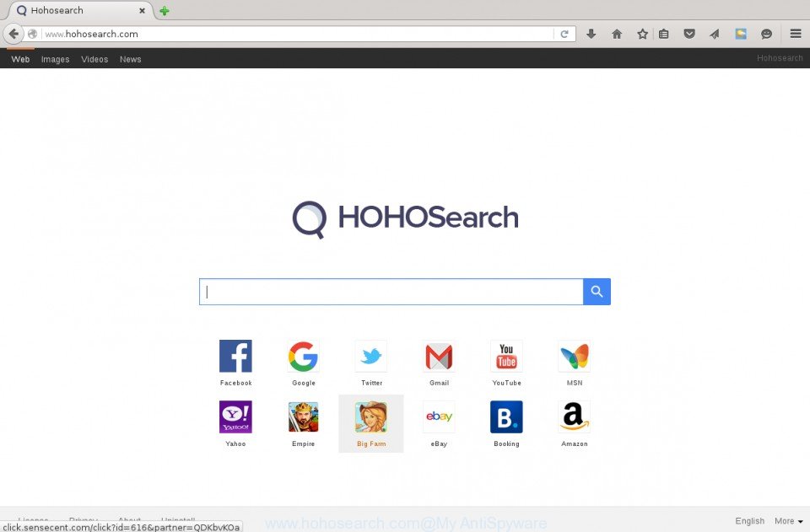The image size is (810, 532).
Task: Open the Gmail shortcut icon
Action: pyautogui.click(x=439, y=356)
